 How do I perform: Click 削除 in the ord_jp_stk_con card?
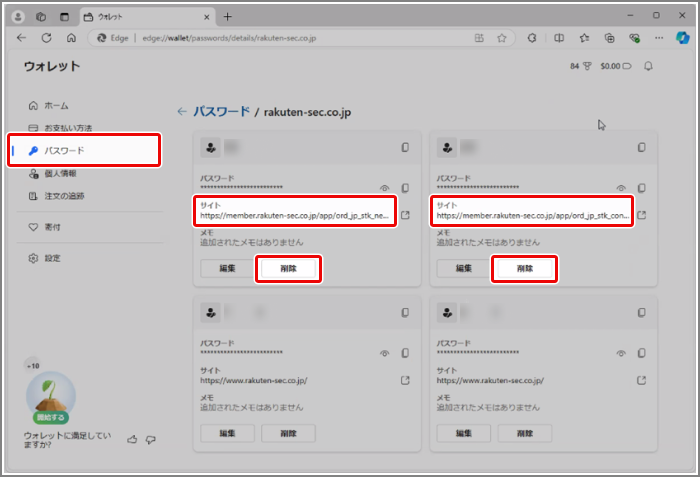525,268
